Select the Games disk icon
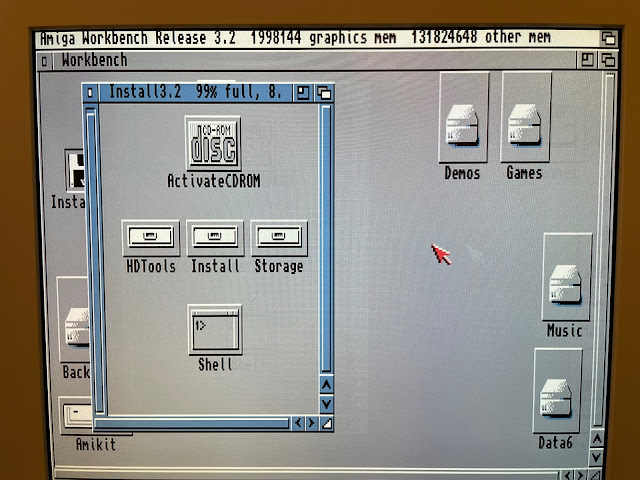The height and width of the screenshot is (480, 640). (525, 118)
